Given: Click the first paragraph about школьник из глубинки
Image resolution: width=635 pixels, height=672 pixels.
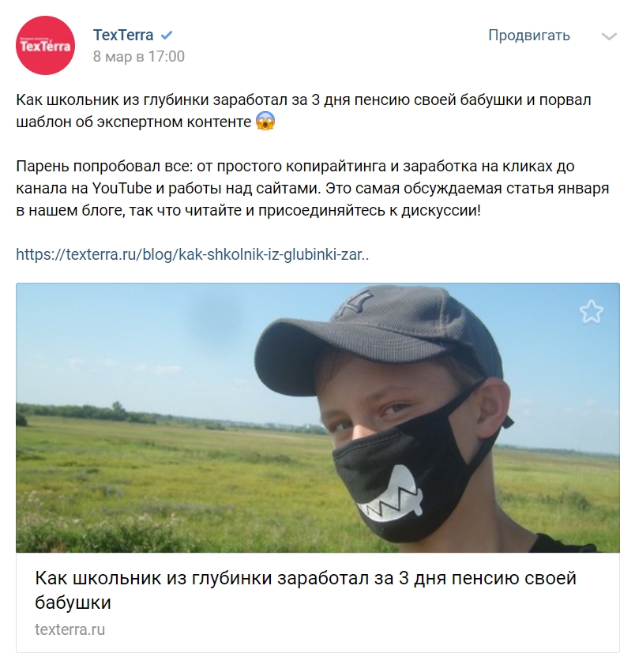Looking at the screenshot, I should point(303,111).
